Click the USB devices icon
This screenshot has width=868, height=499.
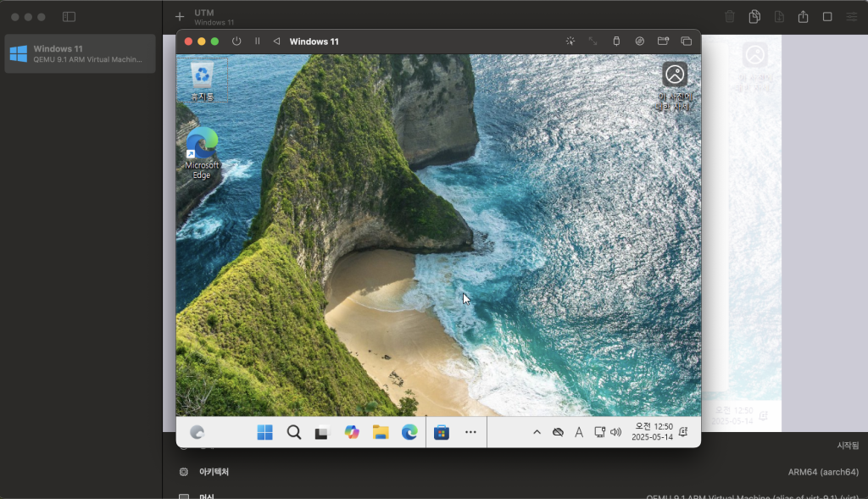pyautogui.click(x=616, y=42)
